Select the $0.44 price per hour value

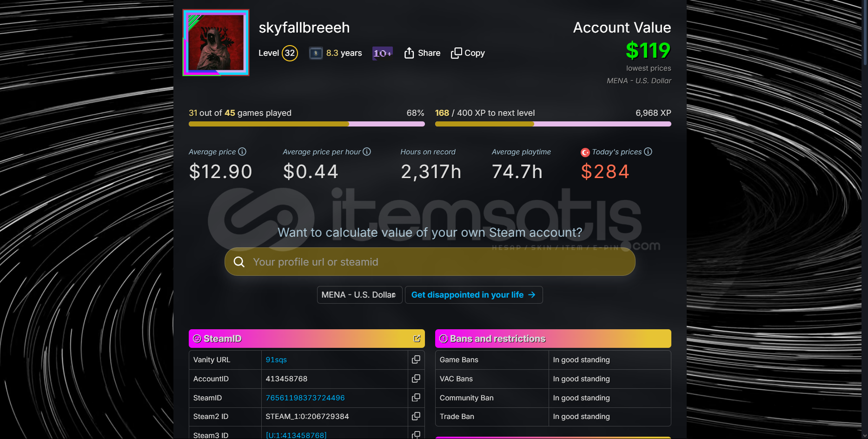point(311,172)
